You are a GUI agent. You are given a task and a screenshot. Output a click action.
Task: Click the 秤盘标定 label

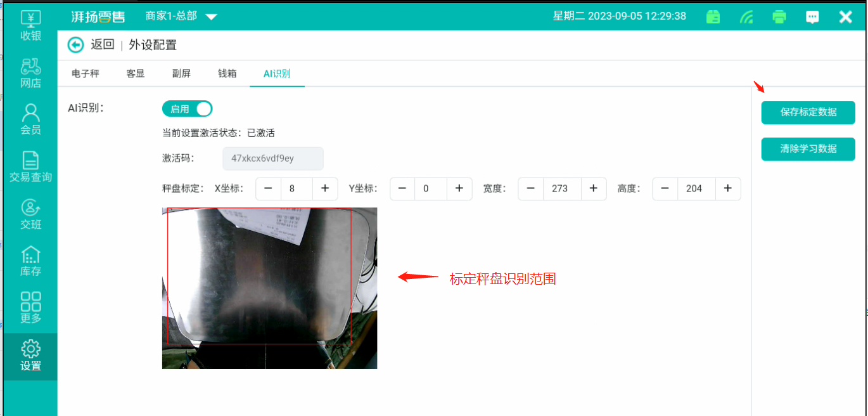(183, 188)
